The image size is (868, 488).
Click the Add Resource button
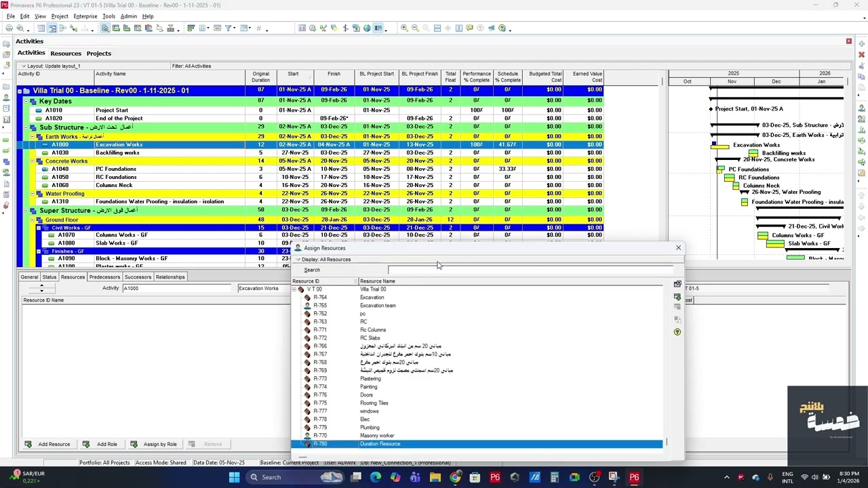coord(47,444)
